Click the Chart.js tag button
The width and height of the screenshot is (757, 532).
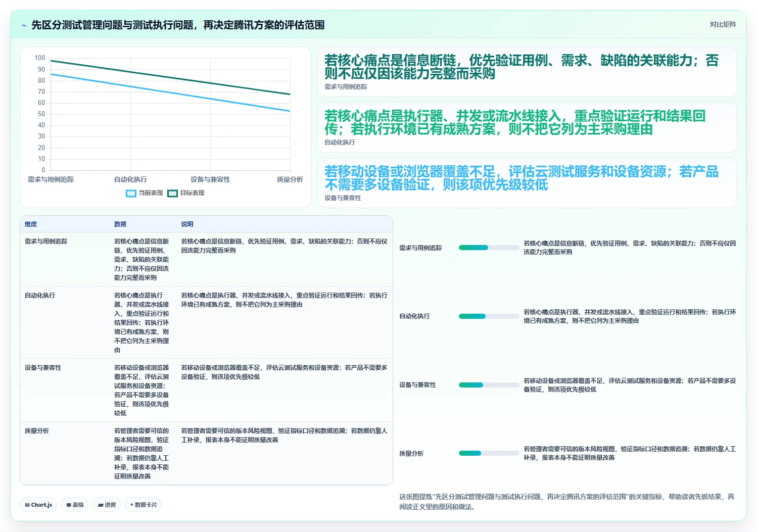[38, 505]
